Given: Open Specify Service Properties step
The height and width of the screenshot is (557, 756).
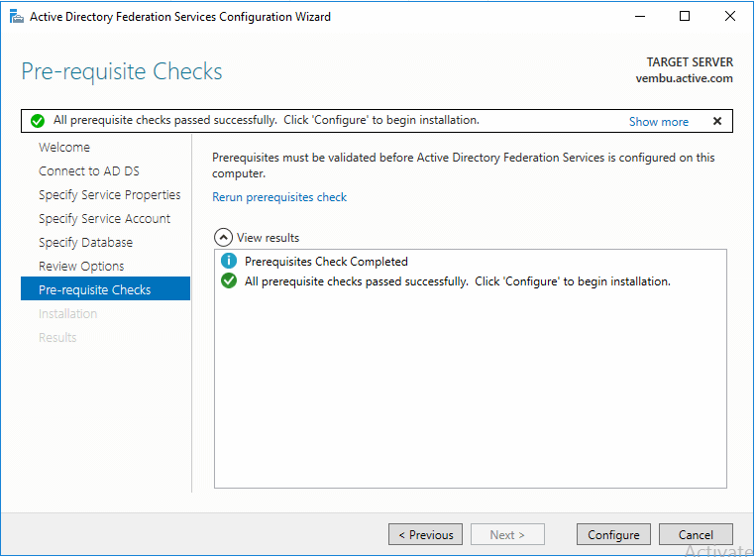Looking at the screenshot, I should tap(109, 195).
